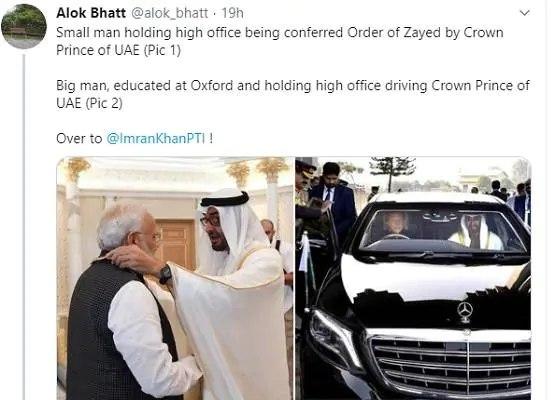
Task: Open the @alok_bhatt handle link
Action: tap(170, 13)
